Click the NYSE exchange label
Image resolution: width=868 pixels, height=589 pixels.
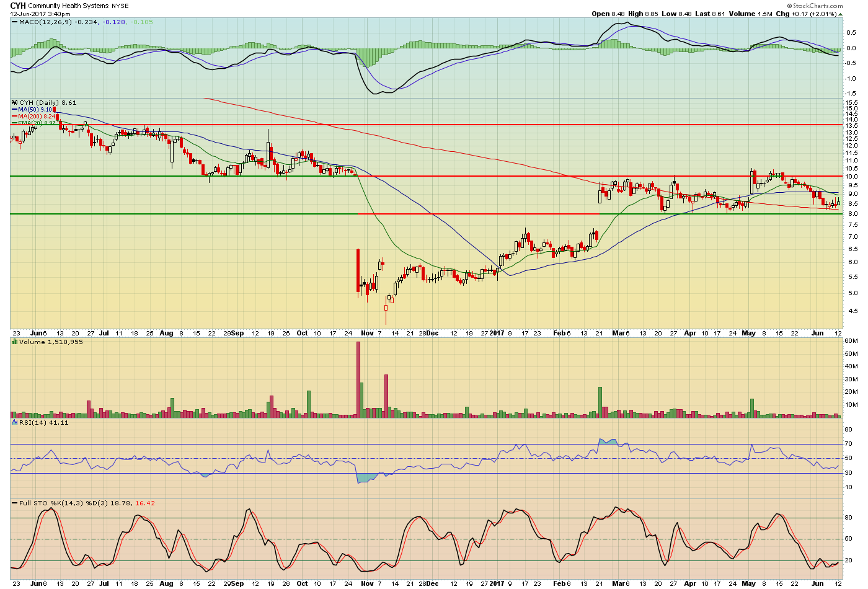[120, 6]
